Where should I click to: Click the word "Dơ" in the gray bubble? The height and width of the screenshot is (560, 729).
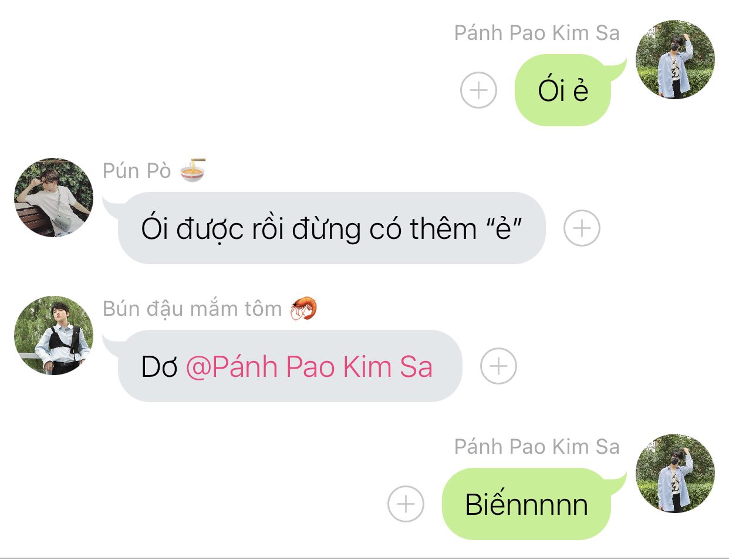pos(159,367)
